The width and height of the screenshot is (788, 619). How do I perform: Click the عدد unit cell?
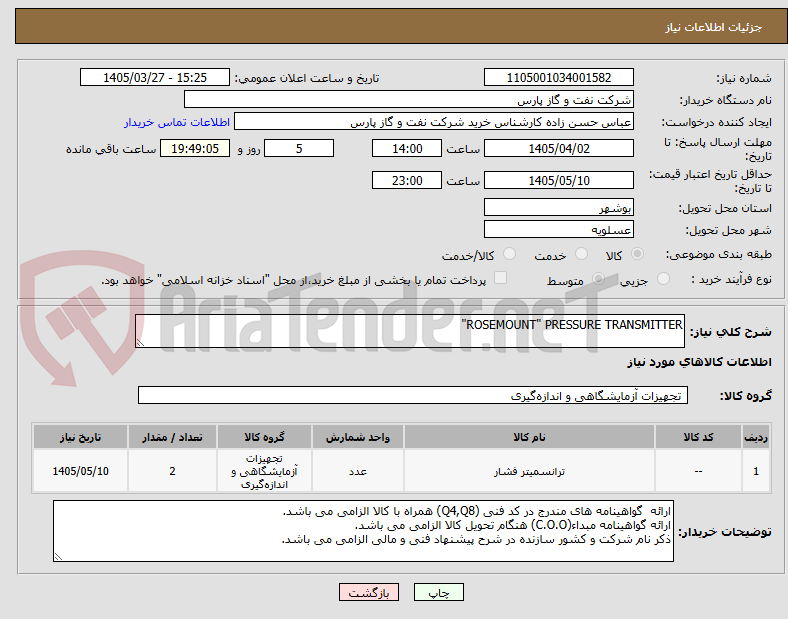click(358, 471)
